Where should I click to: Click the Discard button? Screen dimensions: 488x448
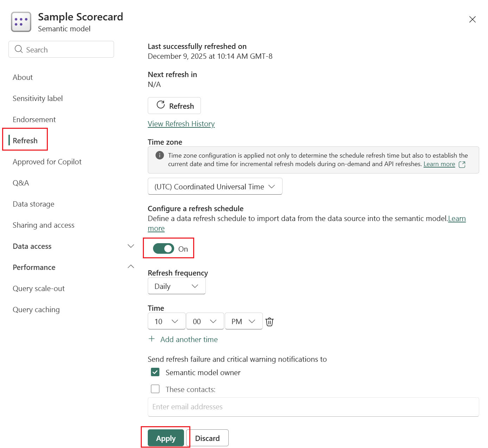(208, 438)
